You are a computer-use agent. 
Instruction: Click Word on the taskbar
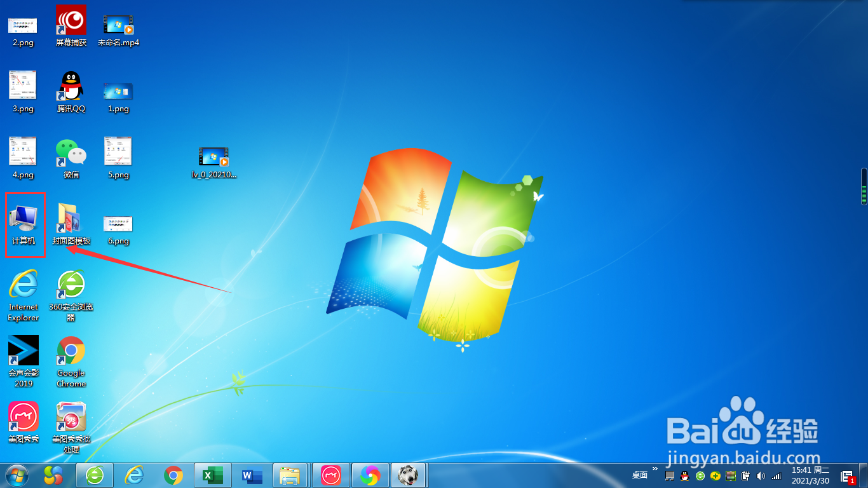[x=252, y=475]
